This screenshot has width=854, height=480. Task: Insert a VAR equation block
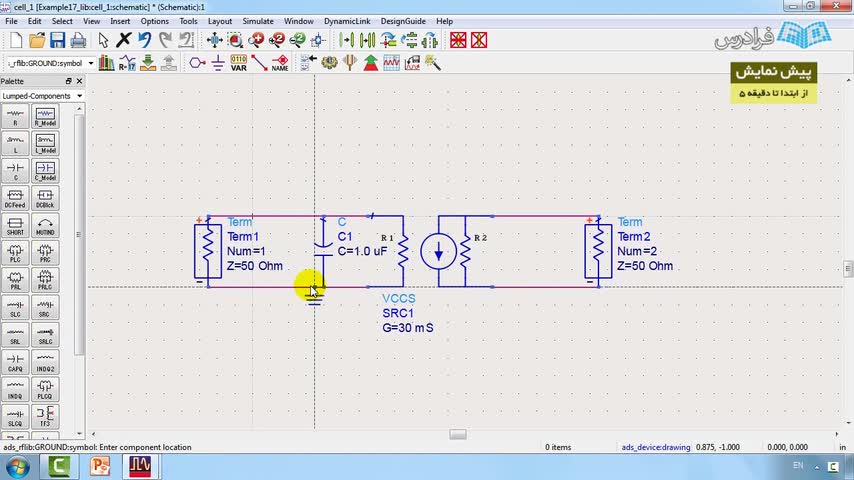(239, 63)
